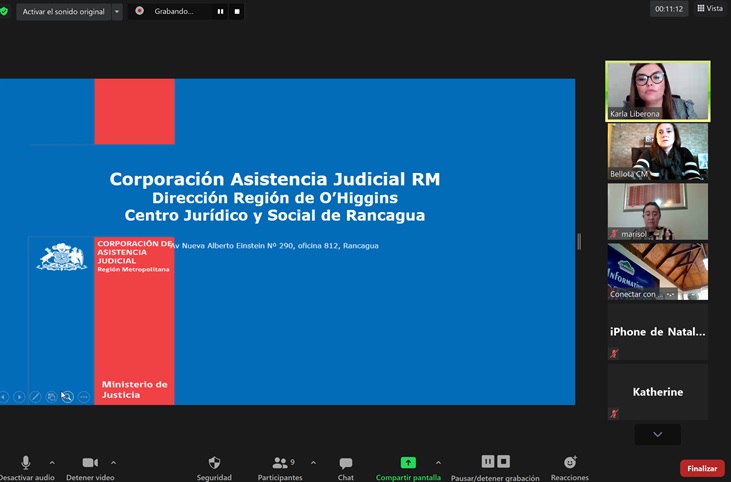This screenshot has height=482, width=731.
Task: Stop camera with Detener video
Action: coord(90,468)
